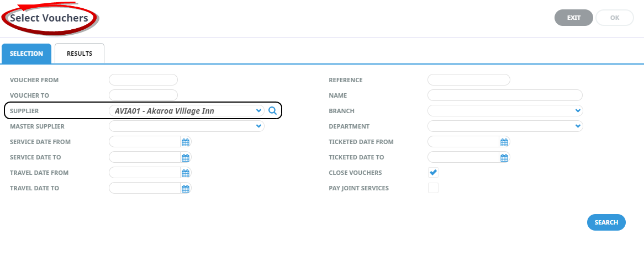Open Ticketed Date To calendar picker
Screen dimensions: 644x256
(x=504, y=158)
